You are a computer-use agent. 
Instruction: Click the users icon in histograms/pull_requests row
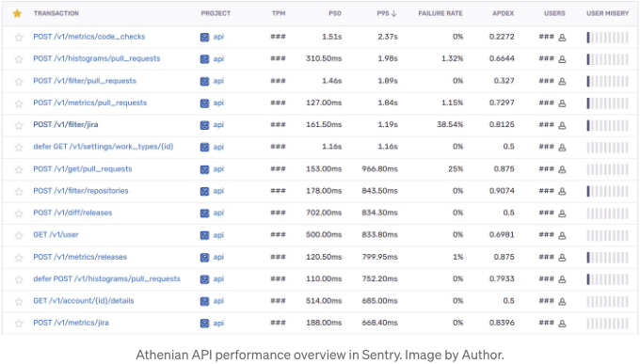pos(562,59)
